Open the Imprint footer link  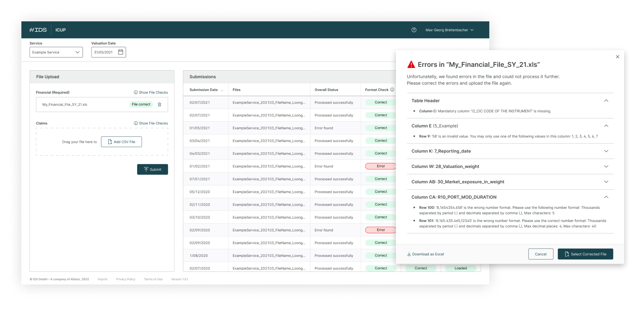tap(103, 279)
